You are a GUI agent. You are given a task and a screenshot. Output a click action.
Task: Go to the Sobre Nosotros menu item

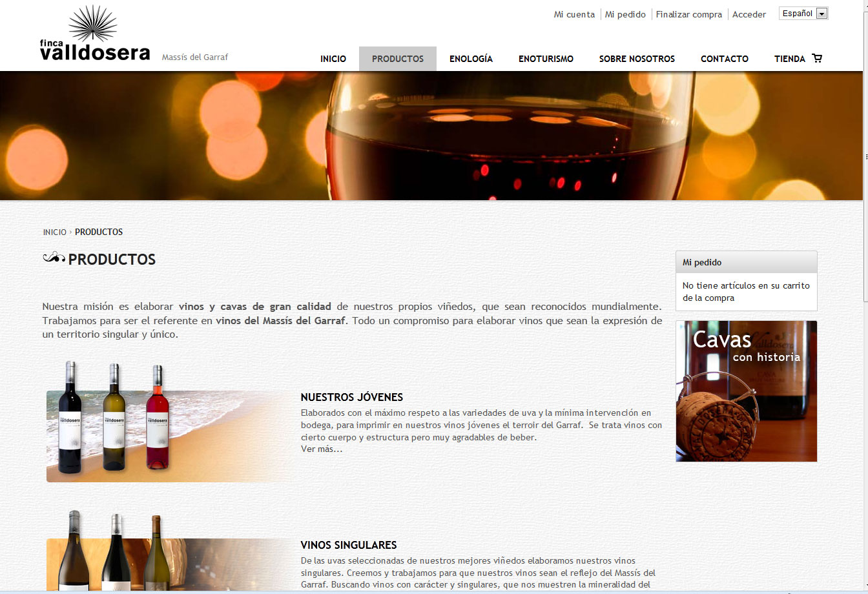(x=637, y=59)
